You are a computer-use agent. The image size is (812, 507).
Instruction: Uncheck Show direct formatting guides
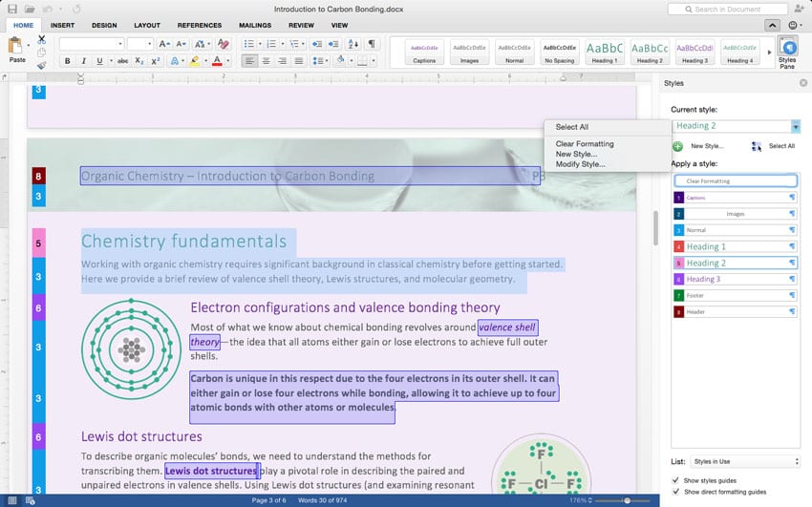pos(676,492)
